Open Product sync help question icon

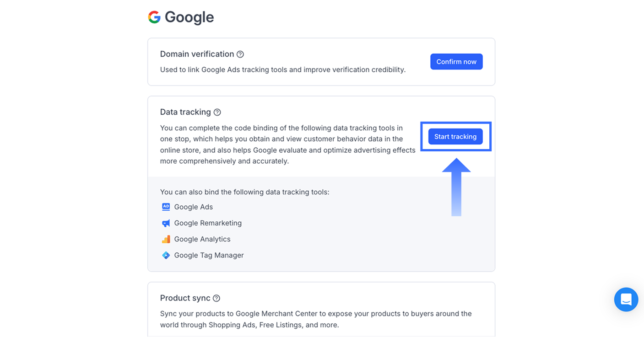coord(216,299)
